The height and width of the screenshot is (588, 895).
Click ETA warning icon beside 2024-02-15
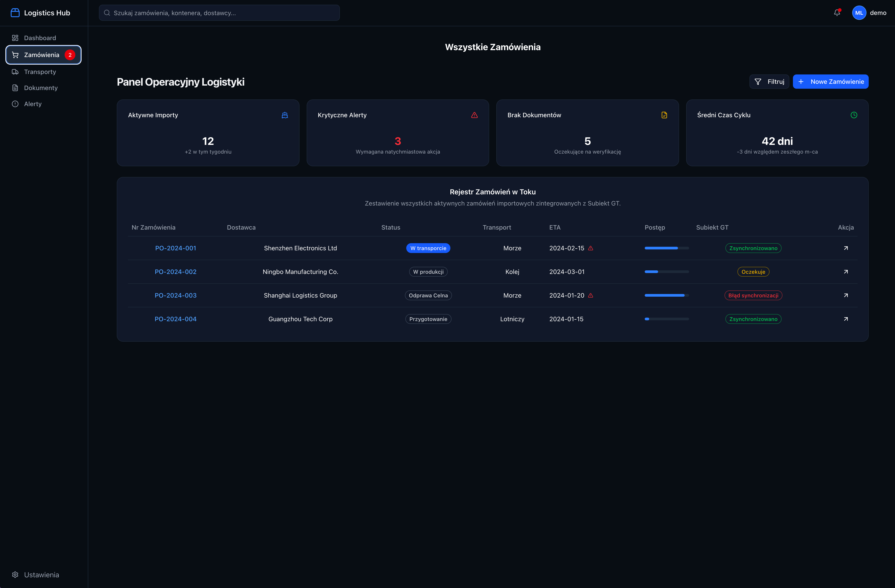[x=590, y=248]
